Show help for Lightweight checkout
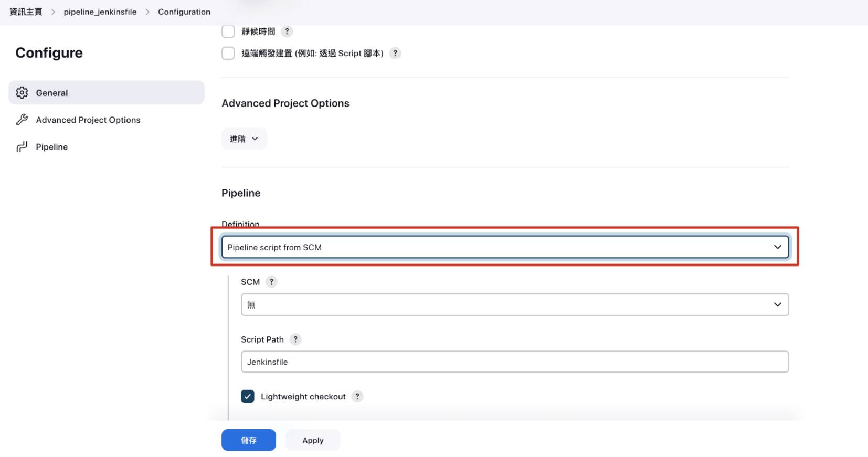 [x=357, y=397]
